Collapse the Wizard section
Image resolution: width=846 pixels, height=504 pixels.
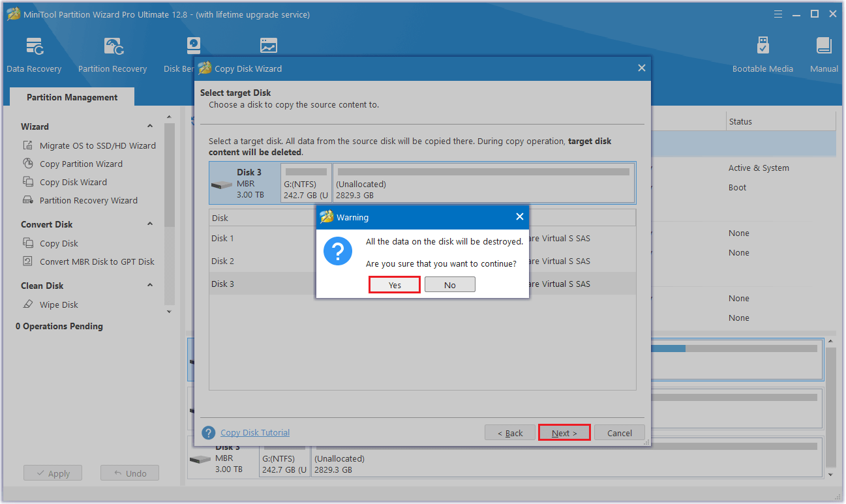point(150,126)
